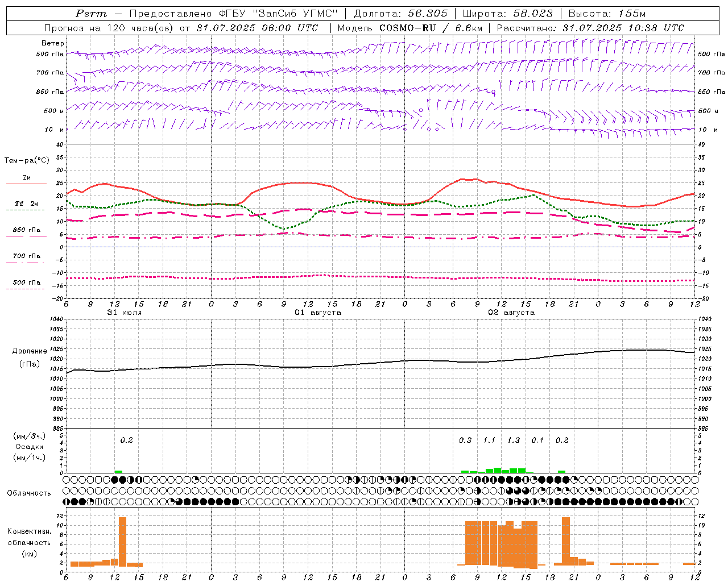The image size is (728, 582).
Task: Click precipitation value '1.3'
Action: 514,440
